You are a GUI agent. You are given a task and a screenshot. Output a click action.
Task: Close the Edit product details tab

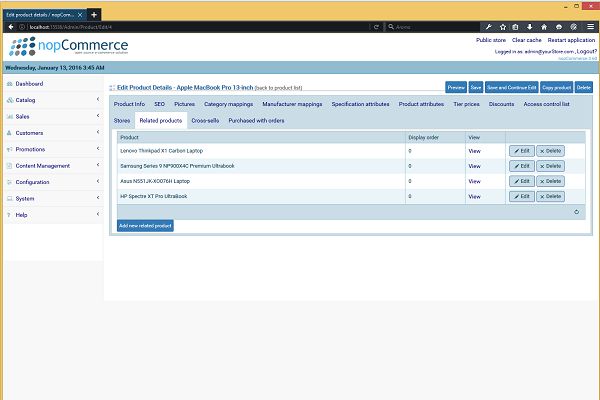point(80,15)
